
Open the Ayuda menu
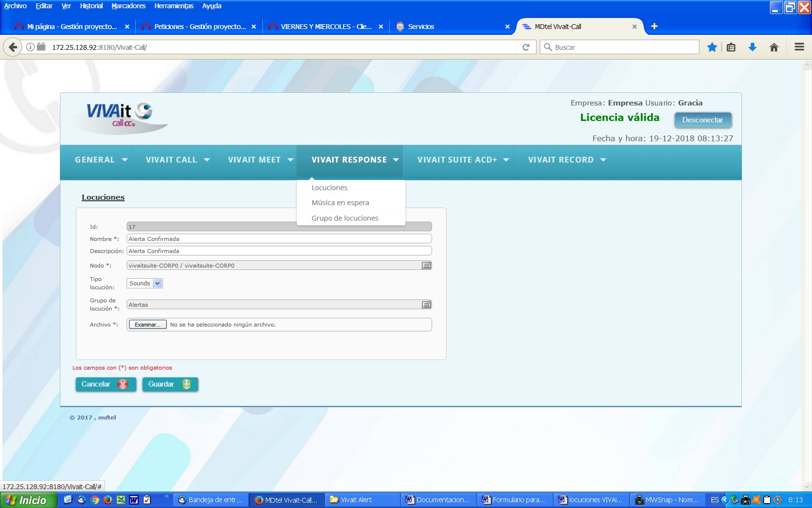[x=212, y=6]
